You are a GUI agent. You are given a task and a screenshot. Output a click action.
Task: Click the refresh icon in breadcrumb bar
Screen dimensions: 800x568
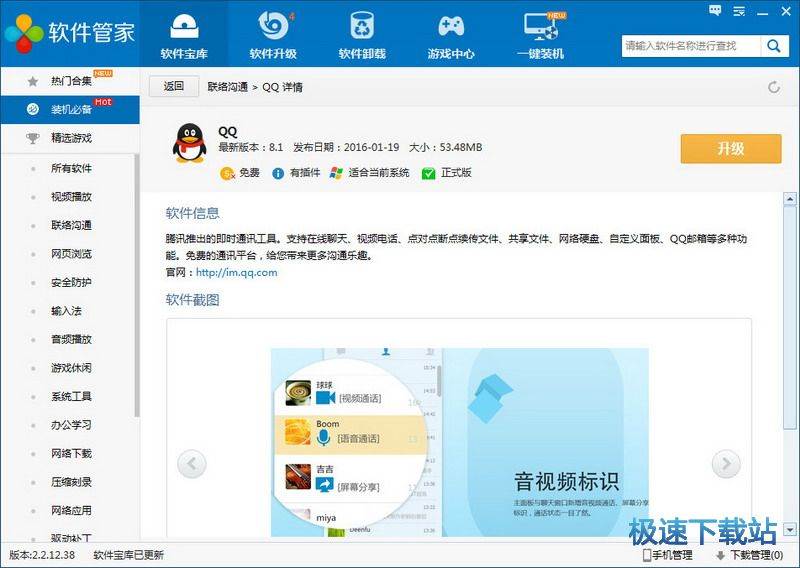click(773, 87)
